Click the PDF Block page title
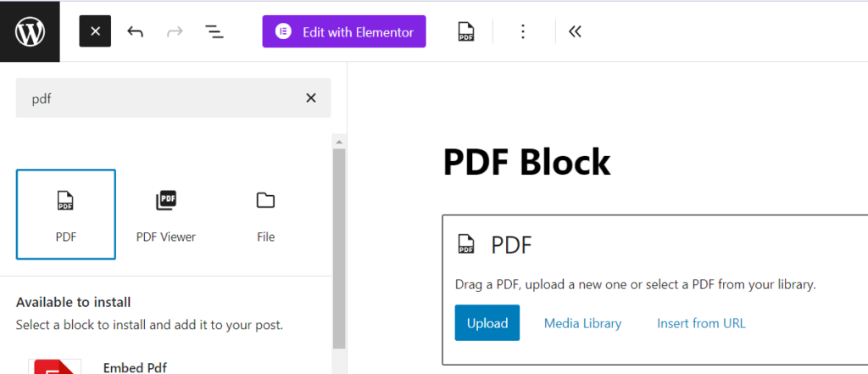This screenshot has width=868, height=374. click(526, 162)
